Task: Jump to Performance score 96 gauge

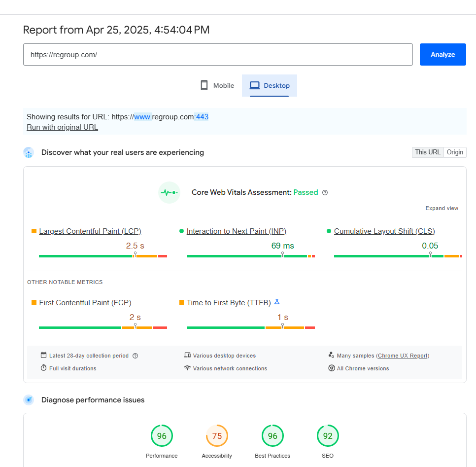Action: point(162,436)
